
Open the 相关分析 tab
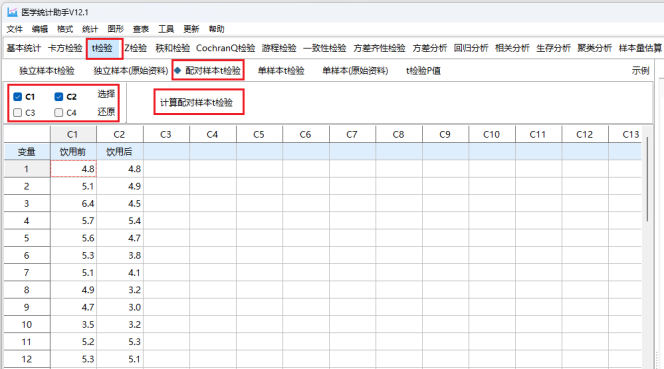(512, 48)
